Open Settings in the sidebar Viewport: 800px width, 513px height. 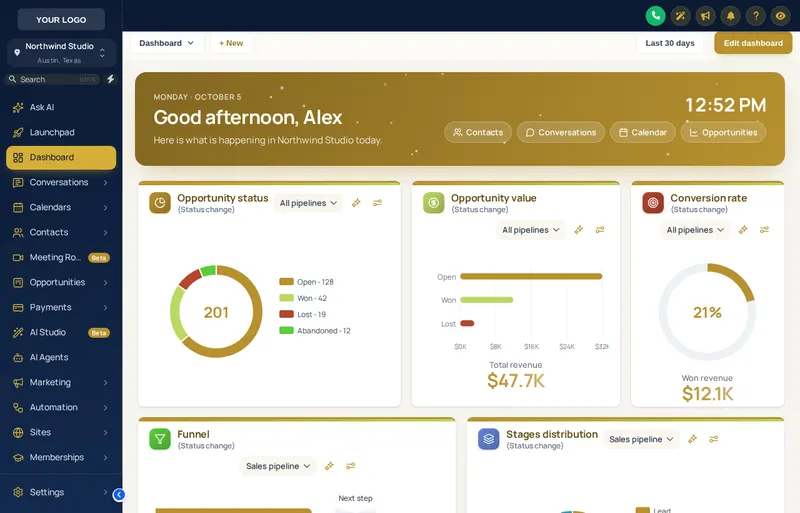61,492
